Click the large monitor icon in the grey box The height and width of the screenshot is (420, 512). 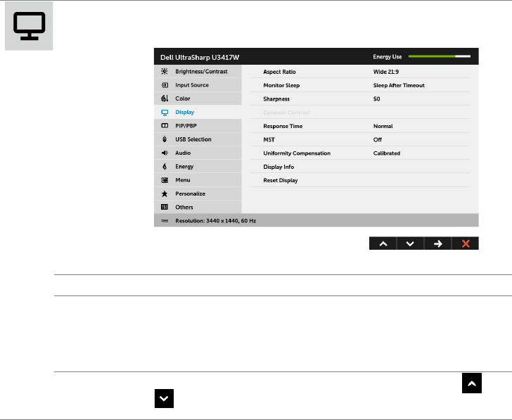pyautogui.click(x=29, y=26)
